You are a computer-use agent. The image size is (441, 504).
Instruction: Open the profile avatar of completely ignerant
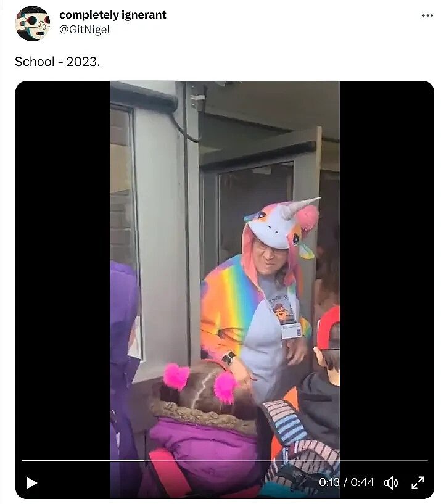point(33,23)
